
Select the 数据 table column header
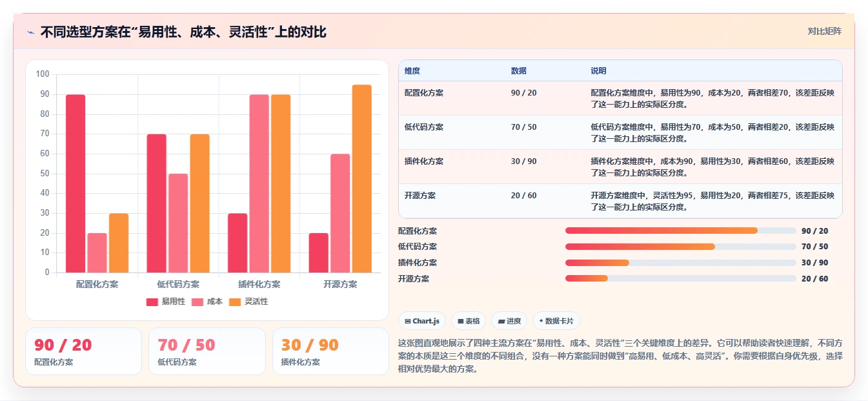[518, 71]
